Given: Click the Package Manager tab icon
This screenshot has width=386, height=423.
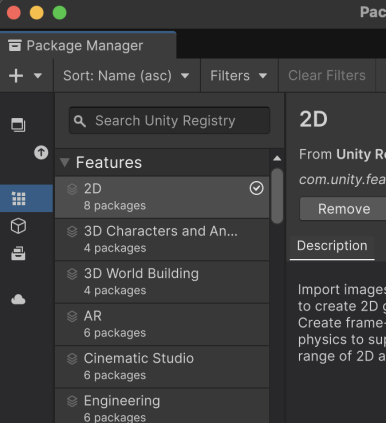Looking at the screenshot, I should 15,45.
